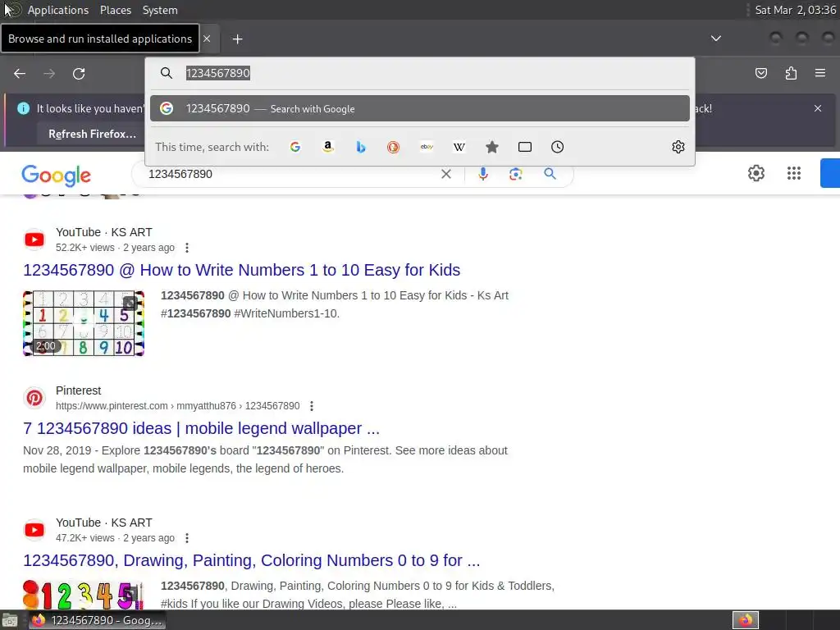Screen dimensions: 840x630
Task: Open the Firefox extensions puzzle icon
Action: click(791, 73)
